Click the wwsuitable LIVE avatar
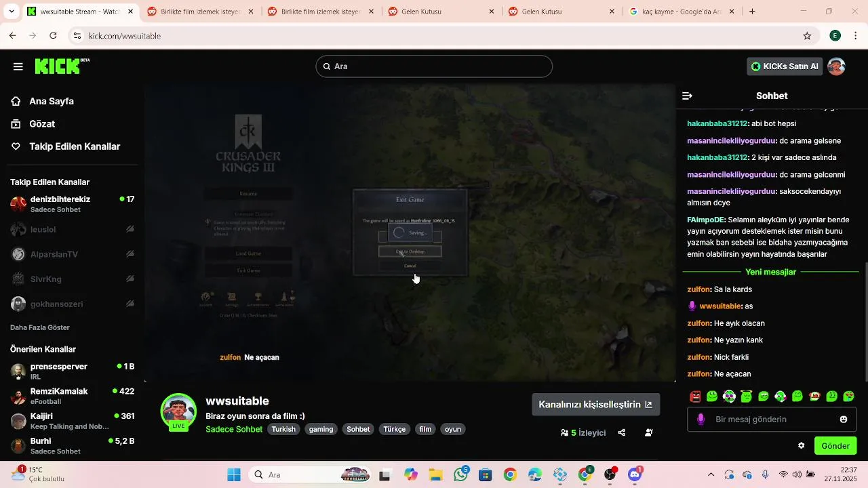The height and width of the screenshot is (488, 868). (x=178, y=411)
